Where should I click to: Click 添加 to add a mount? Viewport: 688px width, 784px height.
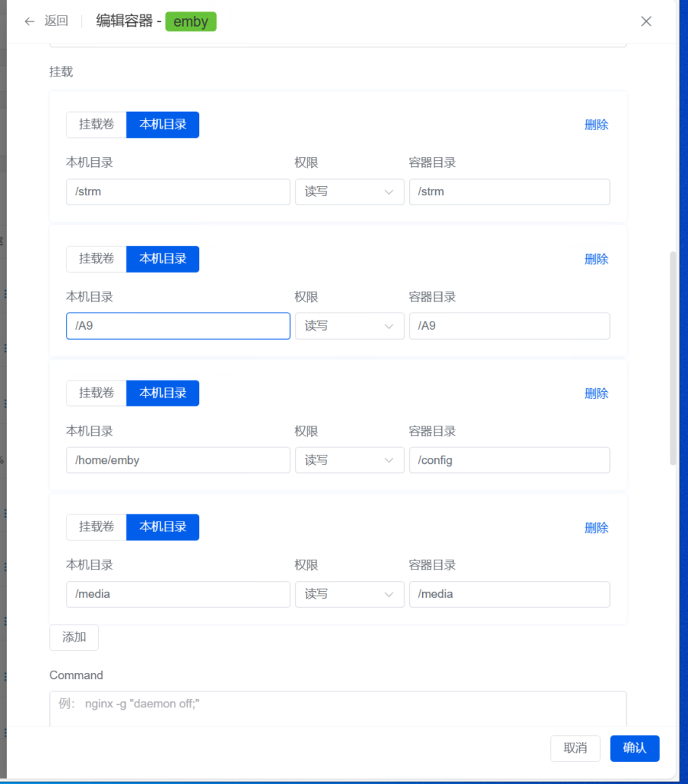(x=74, y=637)
